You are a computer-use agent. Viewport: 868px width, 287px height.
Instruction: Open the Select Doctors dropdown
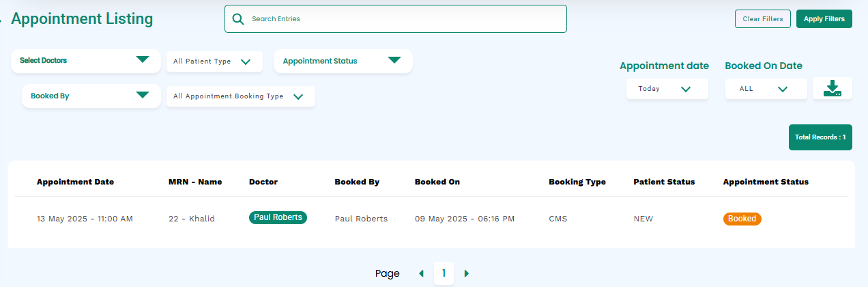[x=86, y=60]
